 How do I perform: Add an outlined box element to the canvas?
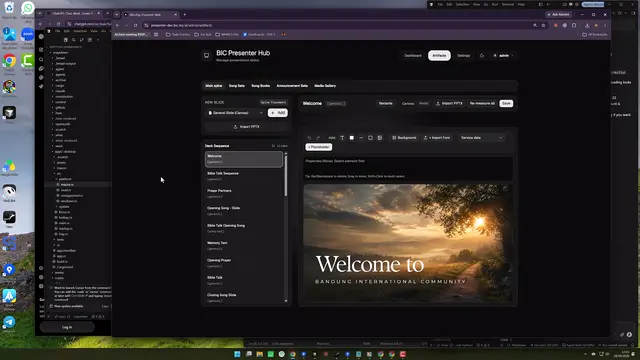[x=370, y=138]
